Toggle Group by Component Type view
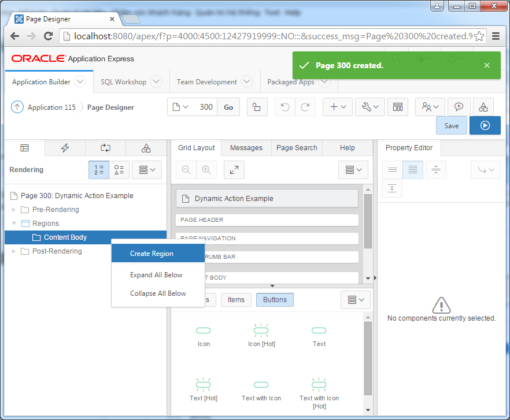 pos(119,170)
